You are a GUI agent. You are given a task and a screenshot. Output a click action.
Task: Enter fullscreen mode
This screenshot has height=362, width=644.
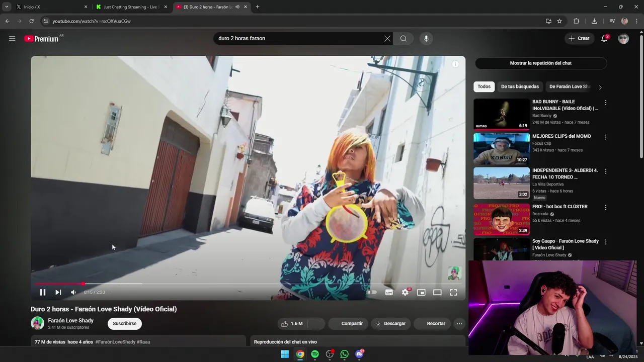(453, 292)
